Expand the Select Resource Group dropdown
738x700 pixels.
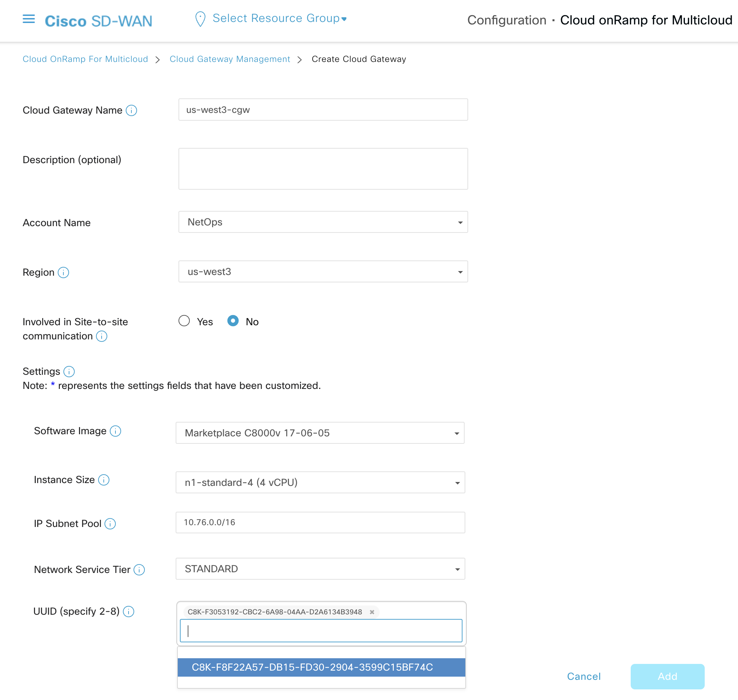click(279, 18)
